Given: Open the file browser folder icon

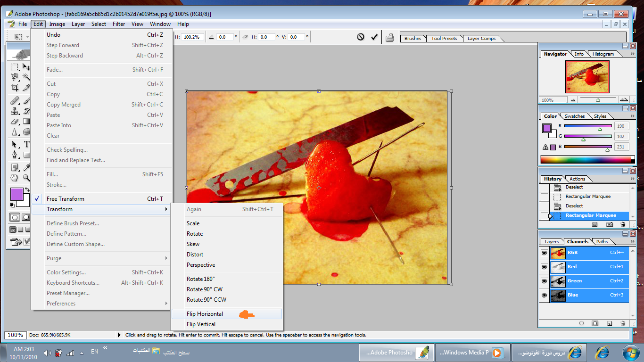Looking at the screenshot, I should 390,37.
